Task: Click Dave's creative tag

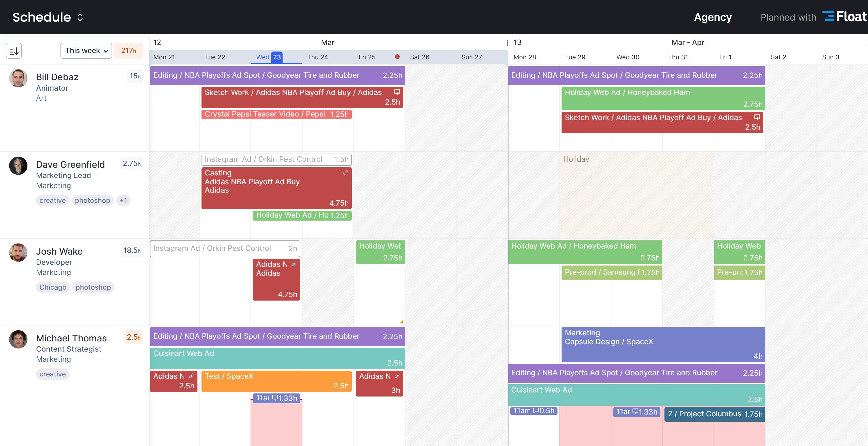Action: tap(53, 200)
